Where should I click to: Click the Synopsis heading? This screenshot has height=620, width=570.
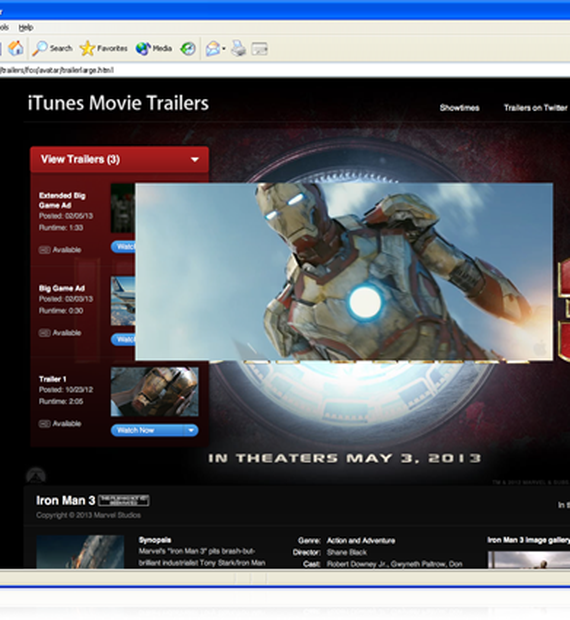point(155,540)
